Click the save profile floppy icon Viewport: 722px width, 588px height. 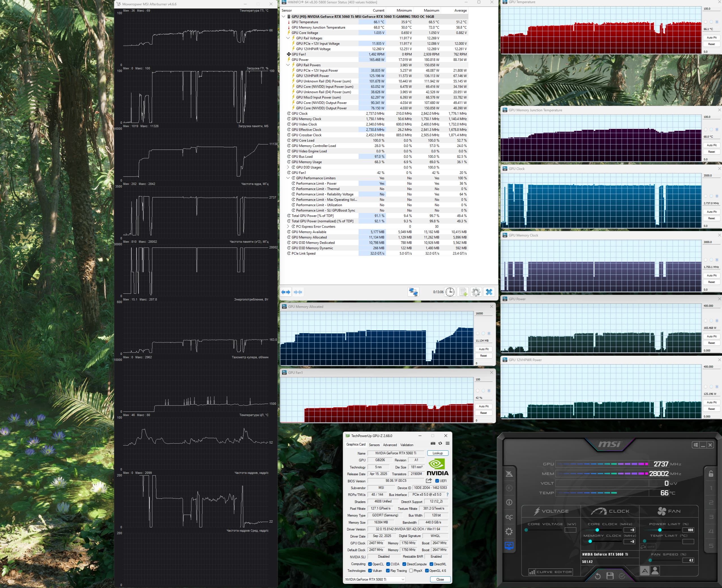610,576
